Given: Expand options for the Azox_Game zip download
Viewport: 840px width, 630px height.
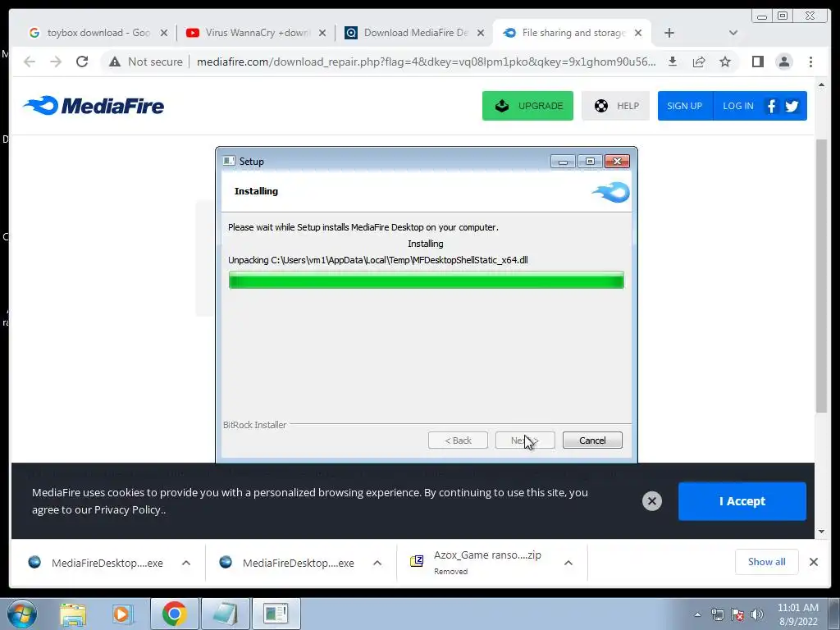Looking at the screenshot, I should point(568,563).
